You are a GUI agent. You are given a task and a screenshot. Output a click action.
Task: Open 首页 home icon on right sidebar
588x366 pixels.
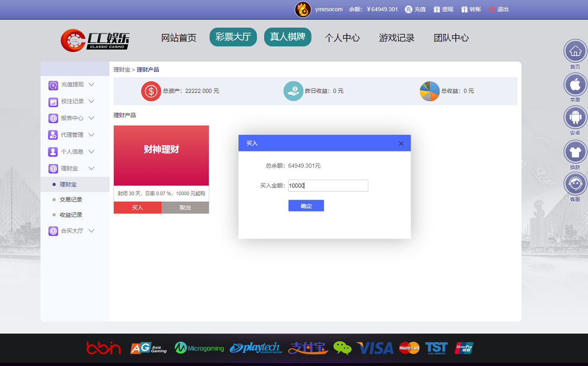(575, 51)
